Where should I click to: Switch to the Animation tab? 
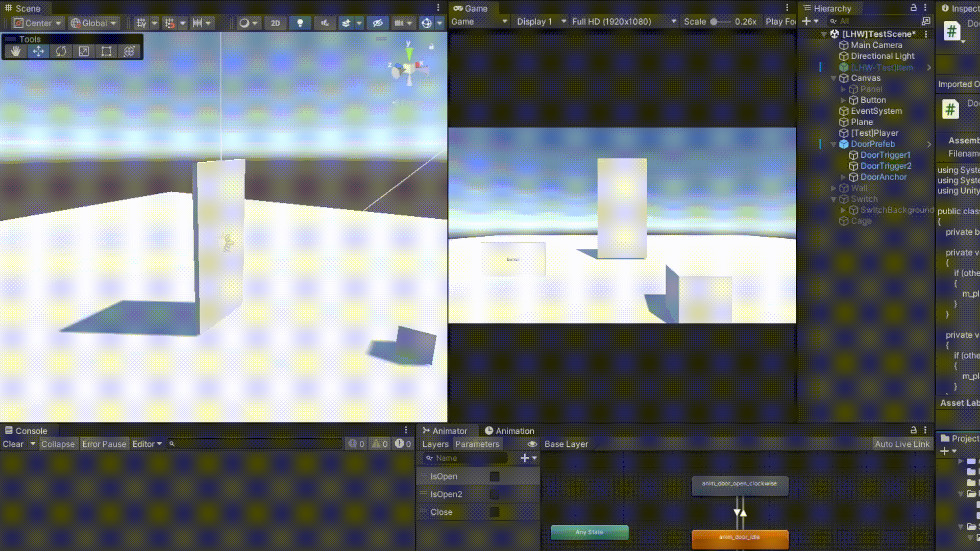tap(509, 431)
